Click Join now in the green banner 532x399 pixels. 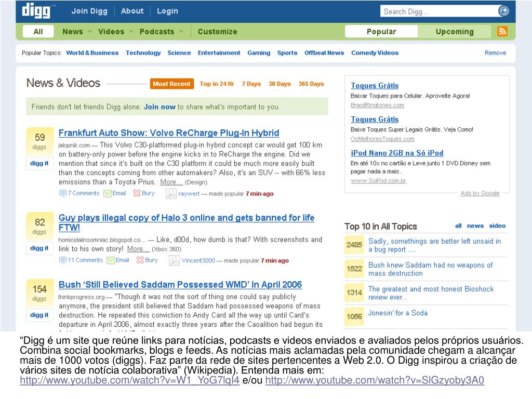[159, 107]
